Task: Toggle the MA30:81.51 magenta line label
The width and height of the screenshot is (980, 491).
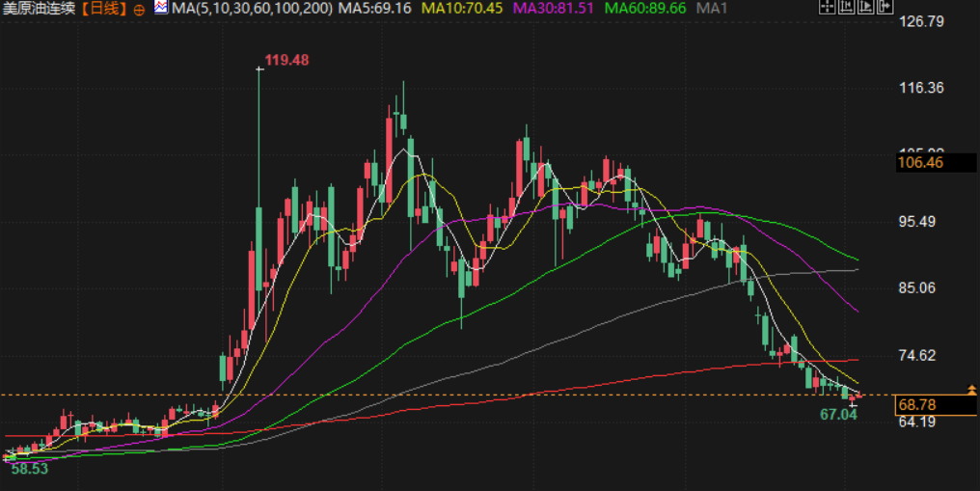Action: [553, 8]
